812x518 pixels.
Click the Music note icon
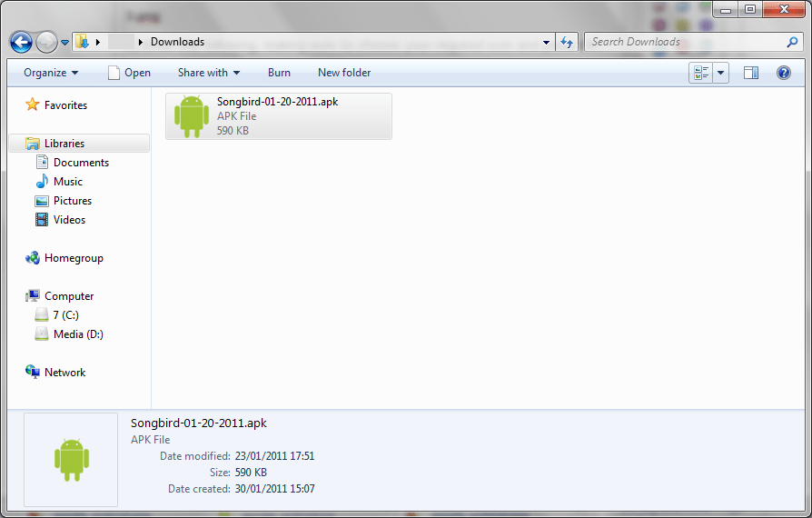42,182
